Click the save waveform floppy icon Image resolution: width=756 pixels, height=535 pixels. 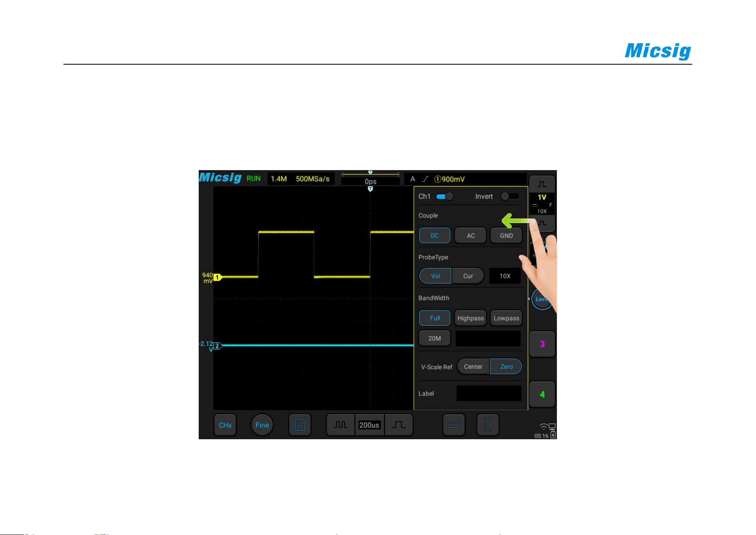[300, 425]
